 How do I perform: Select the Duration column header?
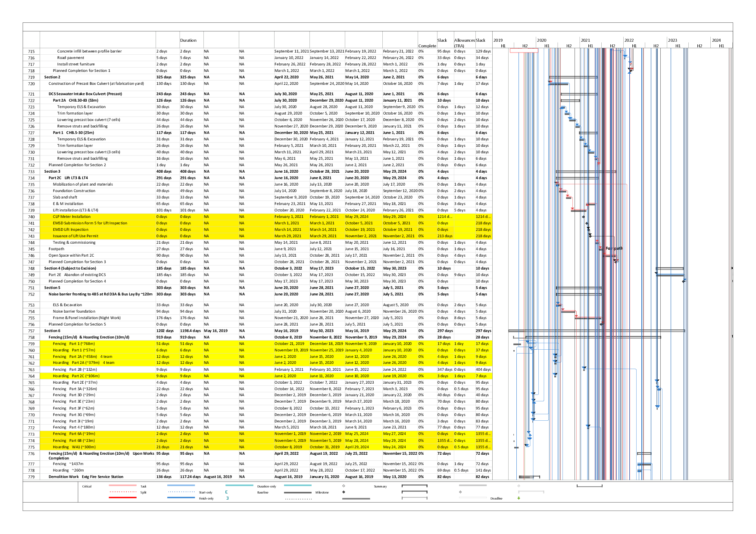(x=188, y=40)
